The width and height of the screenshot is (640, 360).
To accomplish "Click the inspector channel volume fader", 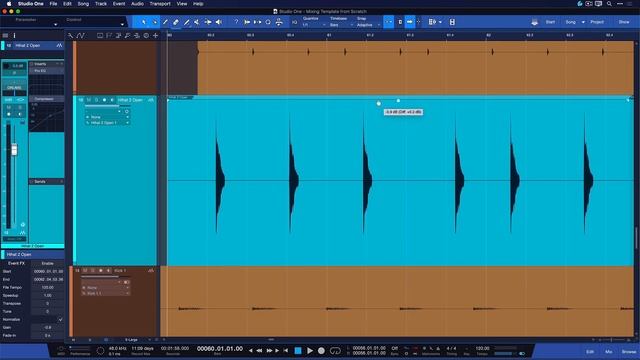I will click(x=14, y=149).
